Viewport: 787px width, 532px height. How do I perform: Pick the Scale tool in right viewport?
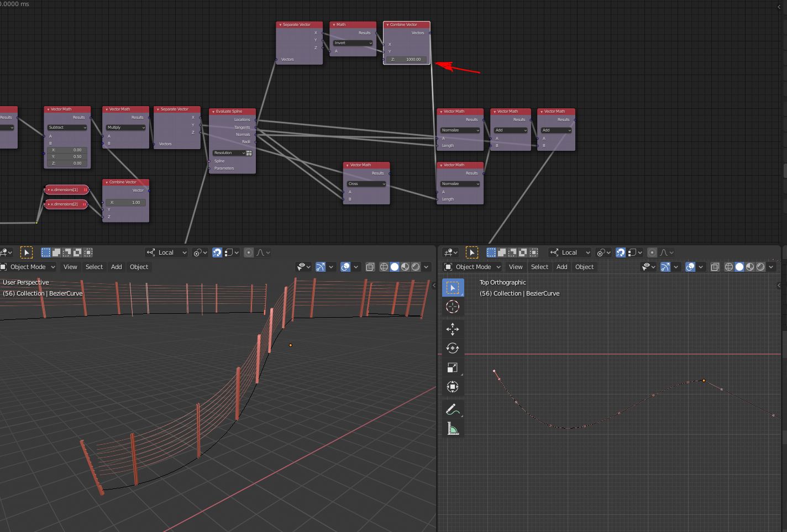453,368
